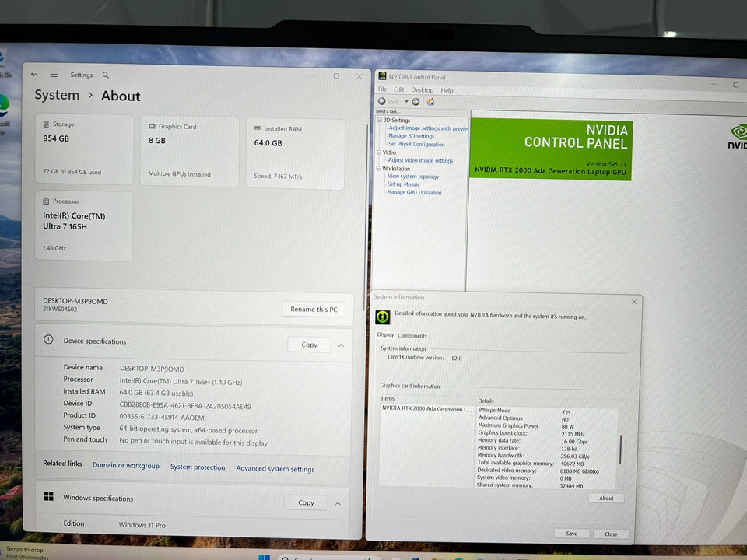
Task: Click Memory bandwidth row
Action: click(x=534, y=456)
